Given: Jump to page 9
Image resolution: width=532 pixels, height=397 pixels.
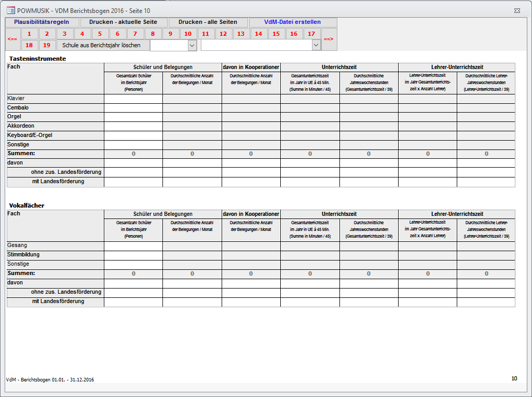Looking at the screenshot, I should 170,34.
